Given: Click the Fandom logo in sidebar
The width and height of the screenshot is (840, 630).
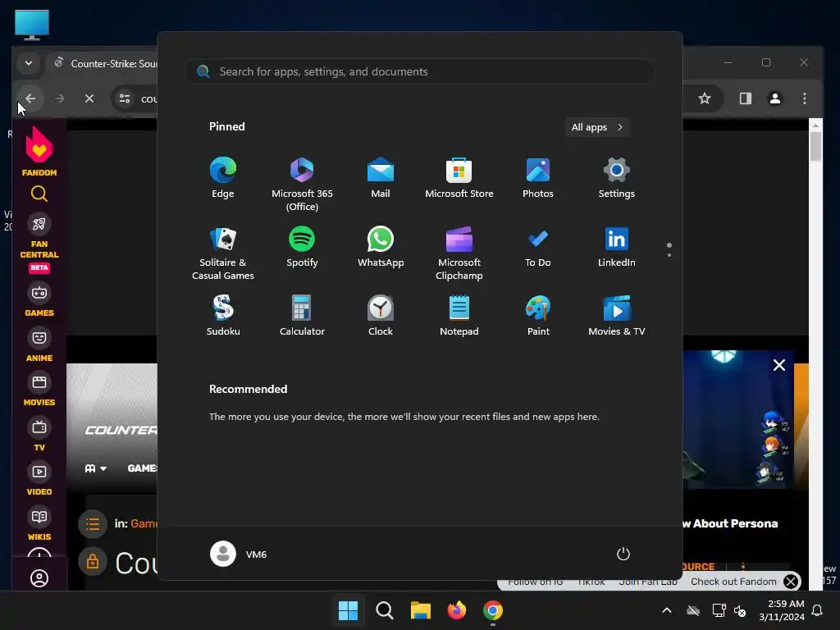Looking at the screenshot, I should tap(39, 152).
